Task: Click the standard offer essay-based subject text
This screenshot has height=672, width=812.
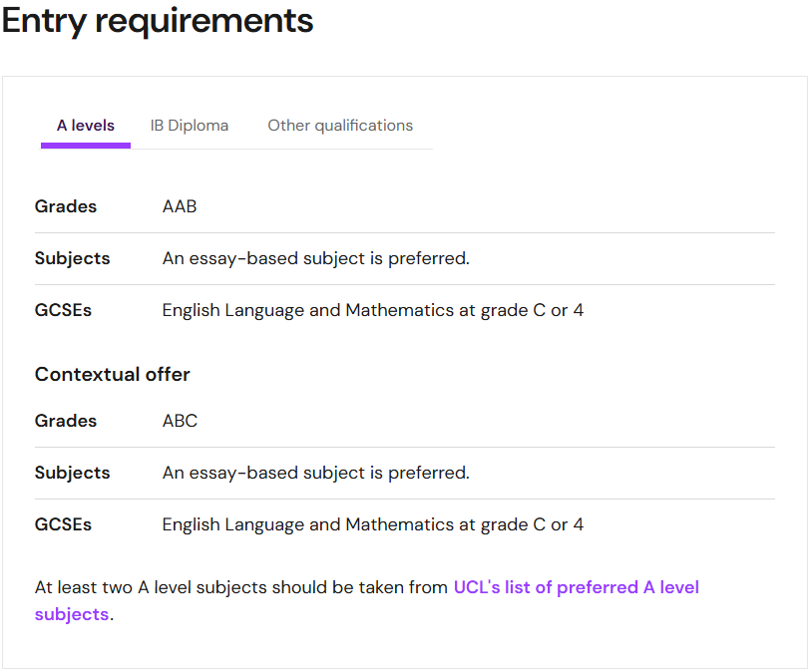Action: tap(316, 258)
